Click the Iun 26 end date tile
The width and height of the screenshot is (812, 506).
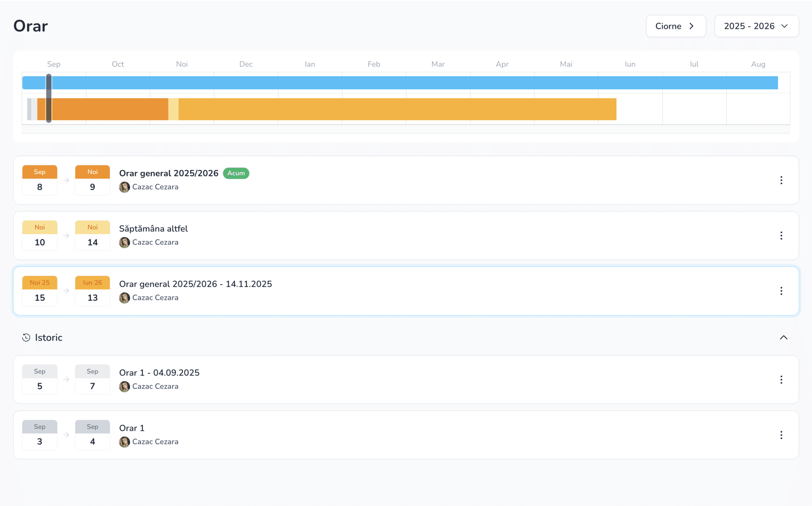coord(92,291)
